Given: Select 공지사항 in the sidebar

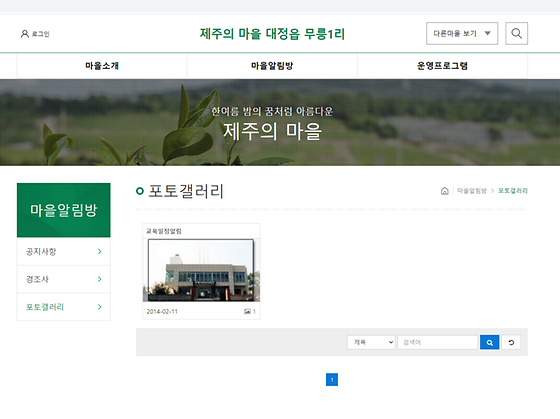Looking at the screenshot, I should 64,251.
